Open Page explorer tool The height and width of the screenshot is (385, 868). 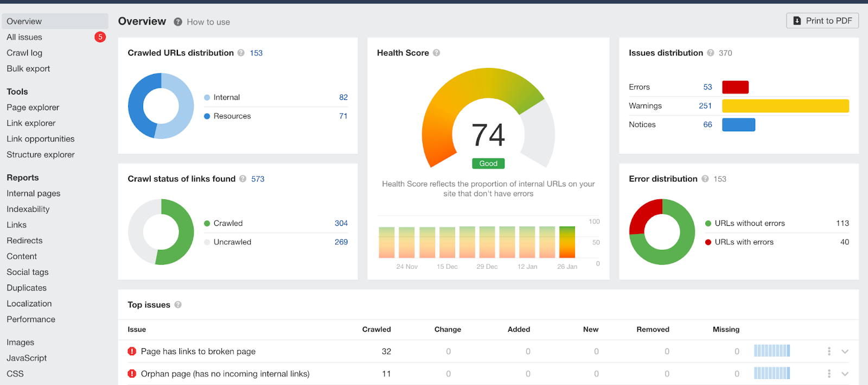point(33,108)
